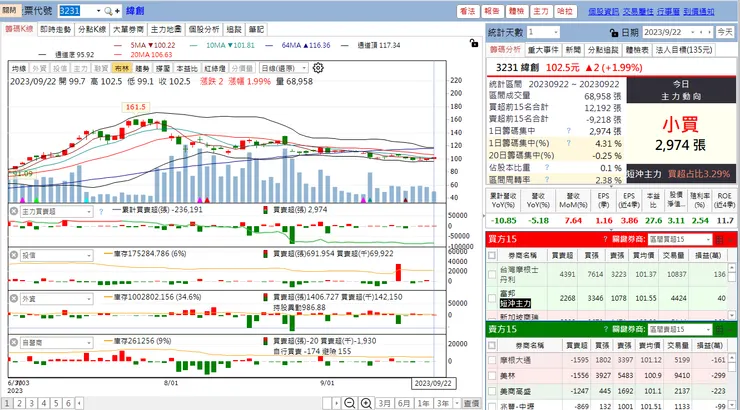Viewport: 740px width, 410px height.
Task: Zoom out the chart with minus magnifier
Action: coord(350,403)
